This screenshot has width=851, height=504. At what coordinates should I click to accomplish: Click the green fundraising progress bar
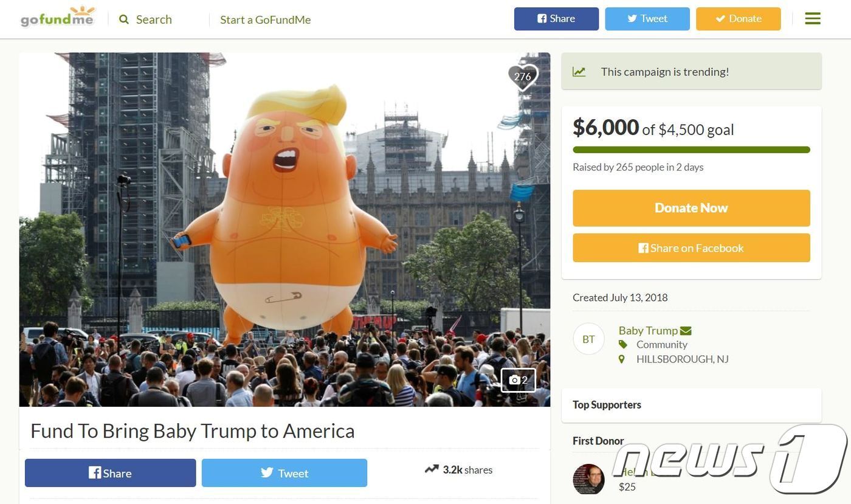691,150
